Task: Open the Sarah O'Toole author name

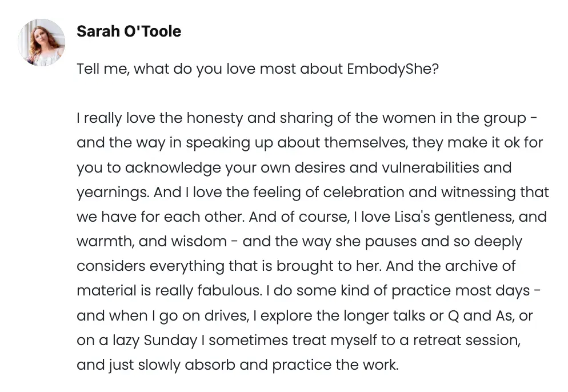Action: click(x=129, y=31)
